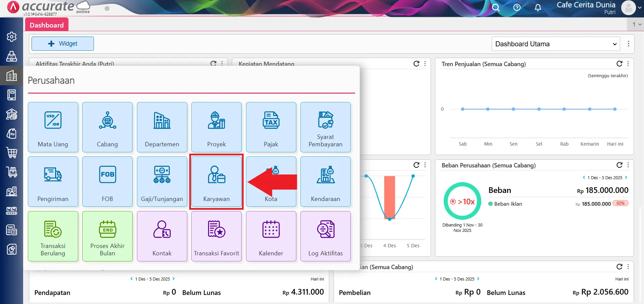Screen dimensions: 644x304
Task: Open the help question mark icon
Action: 517,8
